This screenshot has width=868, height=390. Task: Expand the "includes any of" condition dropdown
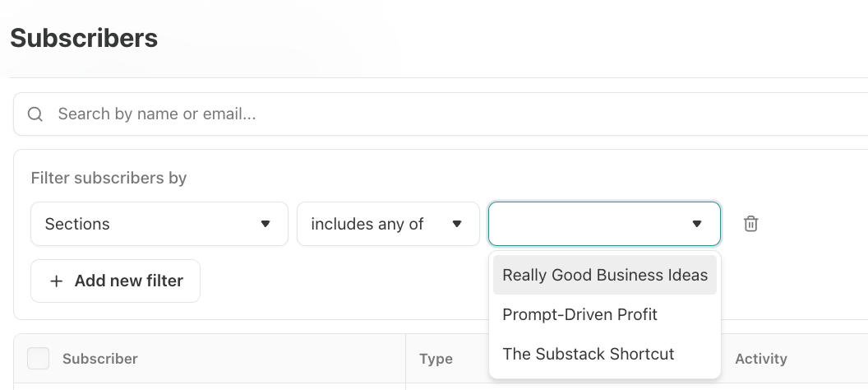(387, 224)
